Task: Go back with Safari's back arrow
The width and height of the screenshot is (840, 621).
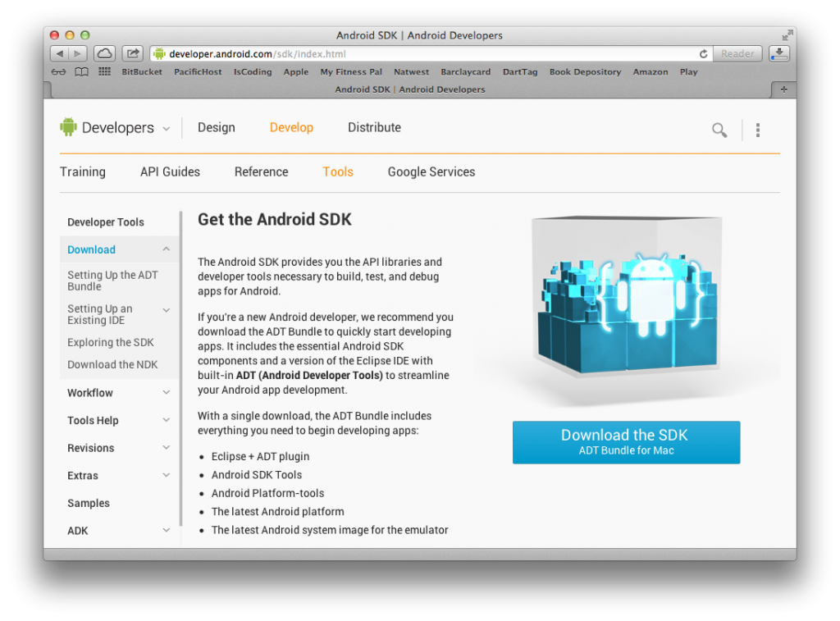Action: (x=59, y=53)
